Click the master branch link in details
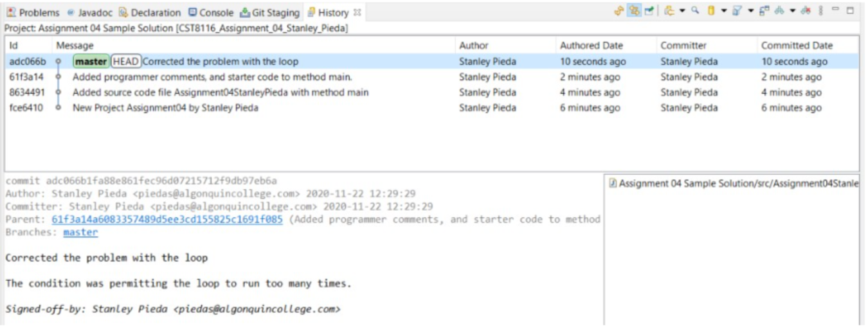The height and width of the screenshot is (329, 868). click(x=80, y=232)
